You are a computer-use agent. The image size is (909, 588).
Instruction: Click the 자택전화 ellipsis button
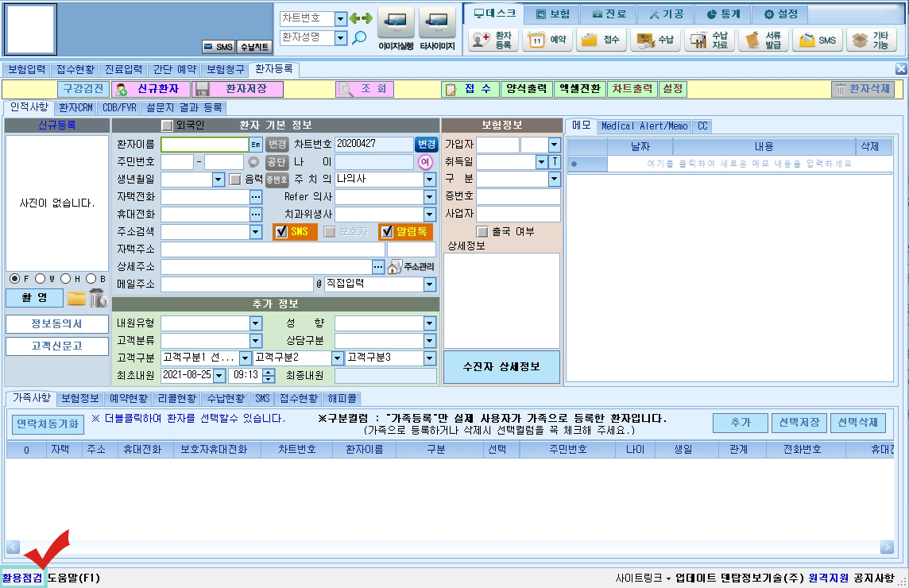(256, 197)
